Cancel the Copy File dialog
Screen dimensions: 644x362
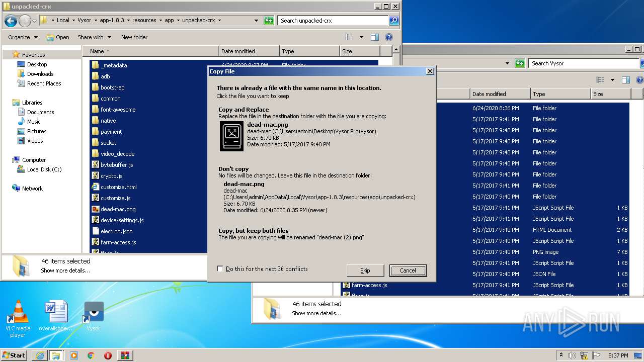point(408,270)
